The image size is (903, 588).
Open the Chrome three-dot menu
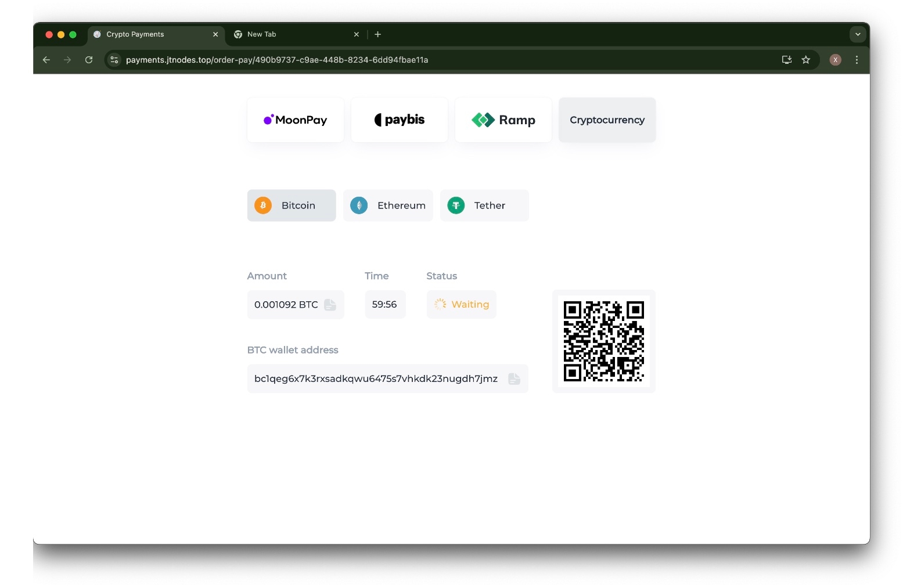point(857,60)
